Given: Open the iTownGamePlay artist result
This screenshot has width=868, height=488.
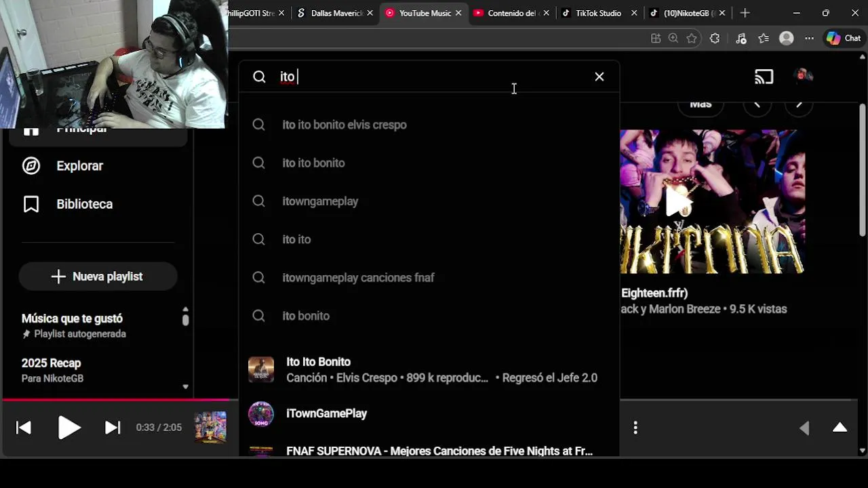Looking at the screenshot, I should [x=429, y=413].
